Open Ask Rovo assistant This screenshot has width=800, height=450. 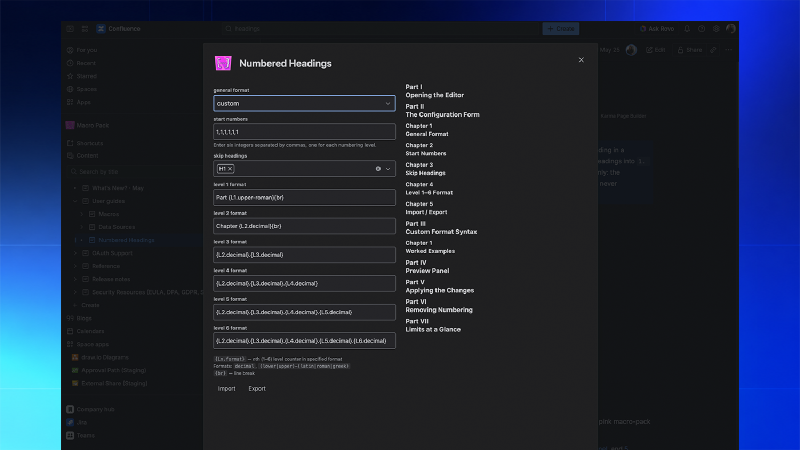coord(657,29)
